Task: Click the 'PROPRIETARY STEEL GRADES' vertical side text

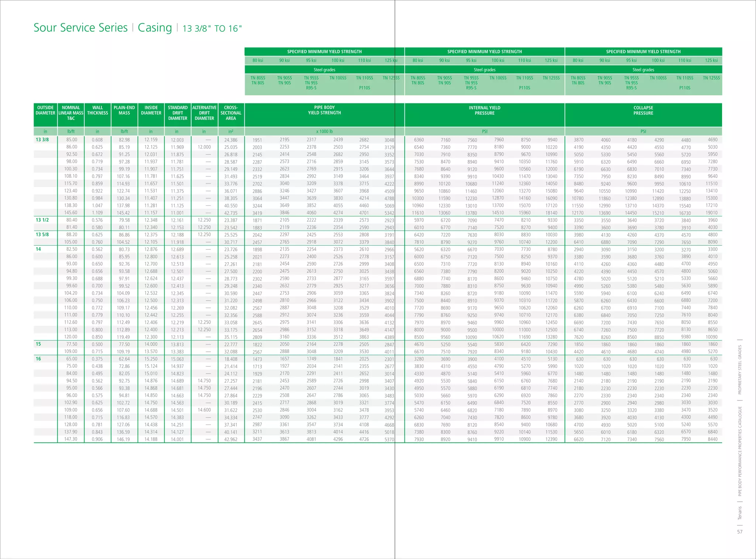Action: (x=740, y=370)
